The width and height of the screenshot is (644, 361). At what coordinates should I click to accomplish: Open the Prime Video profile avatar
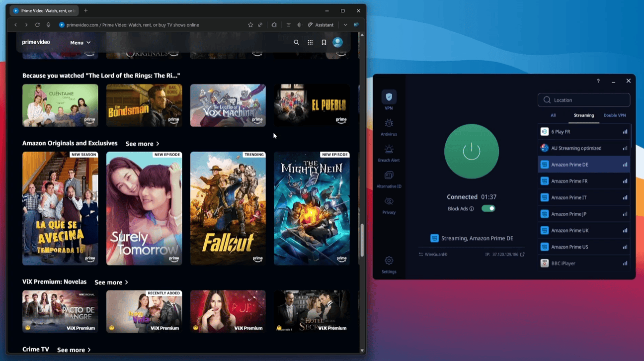tap(338, 43)
